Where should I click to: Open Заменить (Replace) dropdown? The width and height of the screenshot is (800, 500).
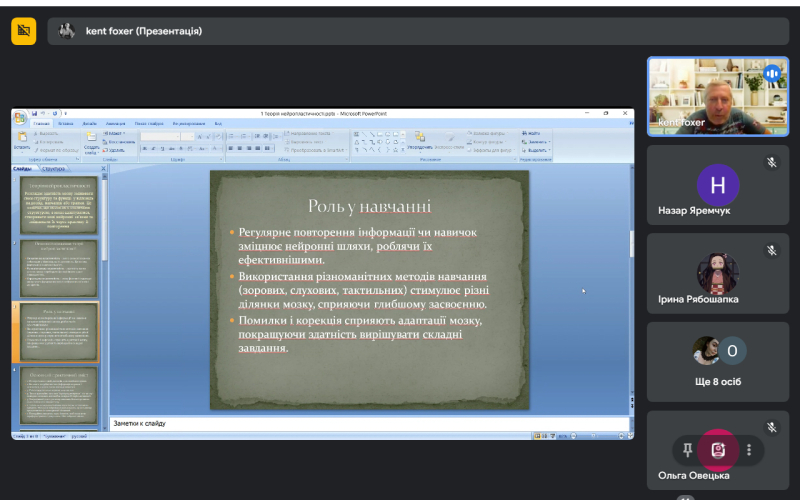[536, 142]
